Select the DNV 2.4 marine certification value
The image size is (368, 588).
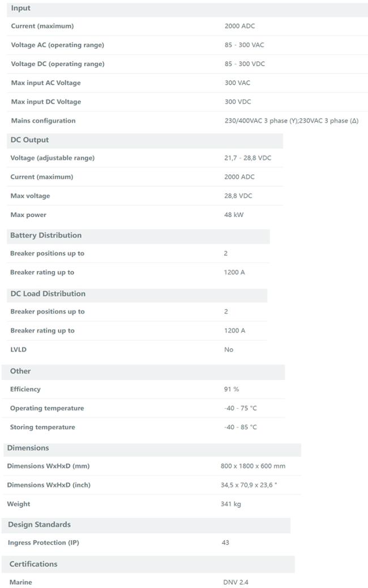[236, 582]
